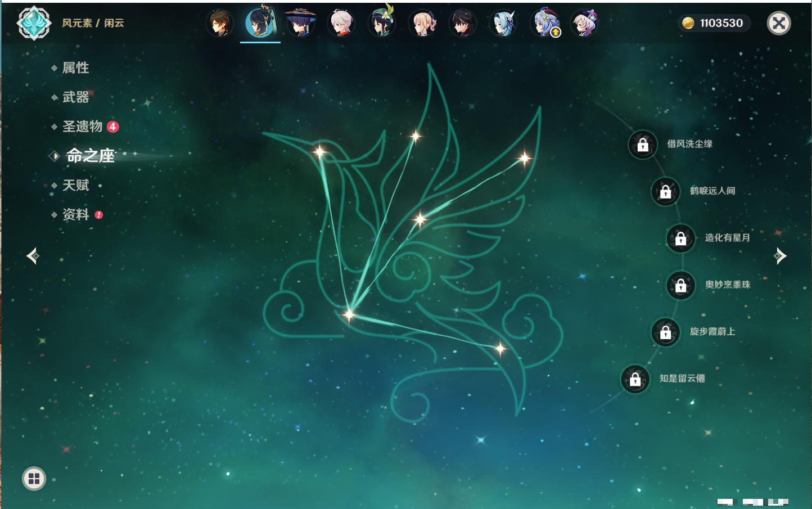Go to previous character with left arrow

click(x=33, y=256)
